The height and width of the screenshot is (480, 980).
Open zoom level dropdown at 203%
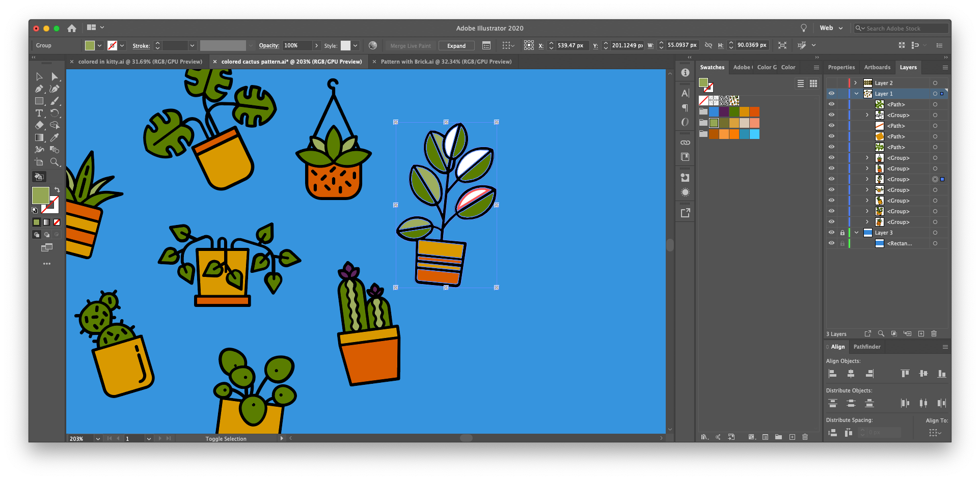97,439
